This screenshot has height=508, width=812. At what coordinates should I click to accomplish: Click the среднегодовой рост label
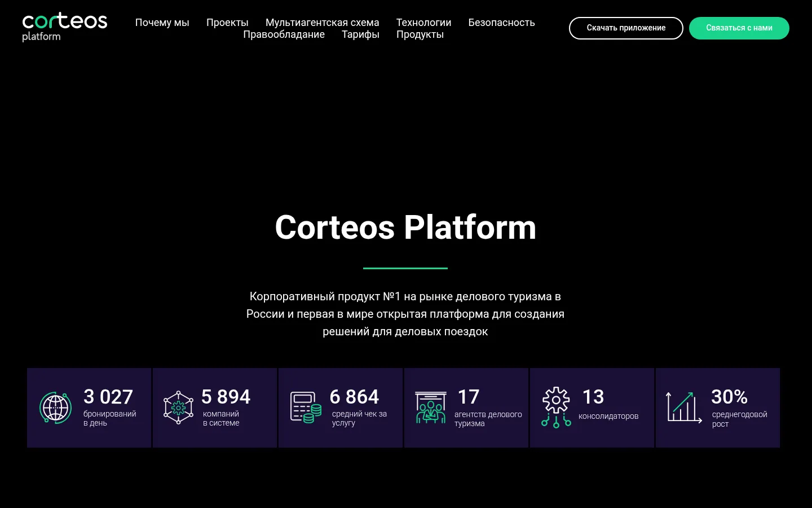click(x=740, y=419)
